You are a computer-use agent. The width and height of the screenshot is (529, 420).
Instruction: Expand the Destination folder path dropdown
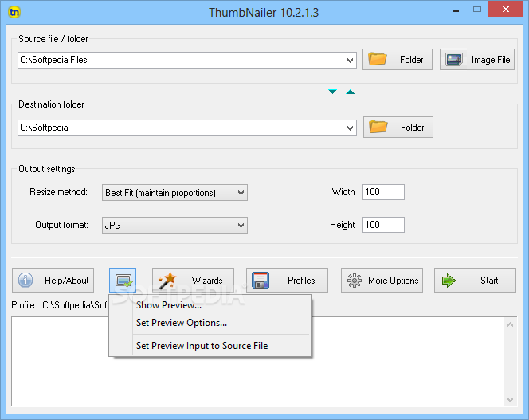350,128
